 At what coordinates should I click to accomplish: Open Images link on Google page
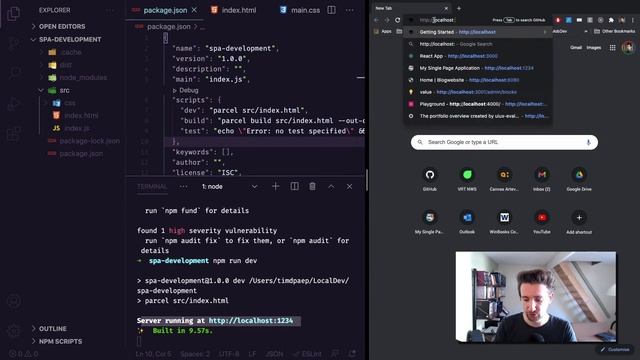tap(593, 48)
